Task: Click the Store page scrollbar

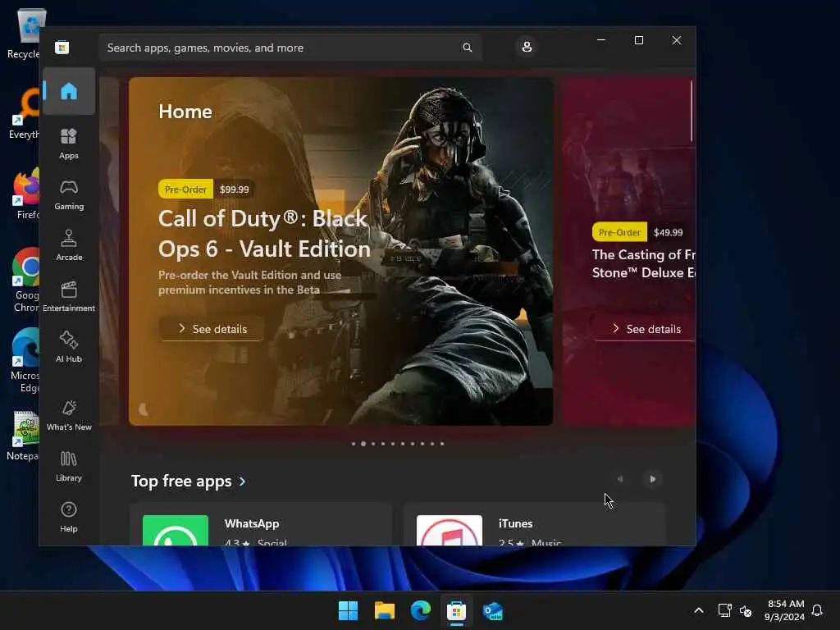Action: coord(692,111)
